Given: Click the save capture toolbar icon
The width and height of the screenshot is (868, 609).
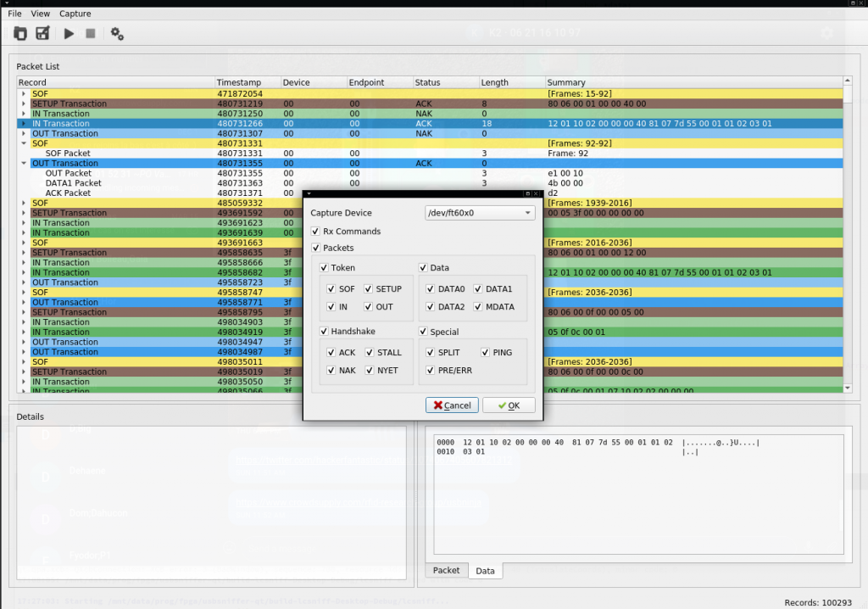Looking at the screenshot, I should 42,33.
